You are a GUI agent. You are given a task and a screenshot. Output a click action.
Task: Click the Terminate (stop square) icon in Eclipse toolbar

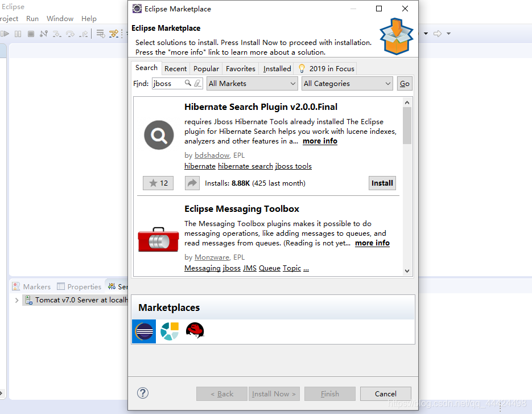31,34
